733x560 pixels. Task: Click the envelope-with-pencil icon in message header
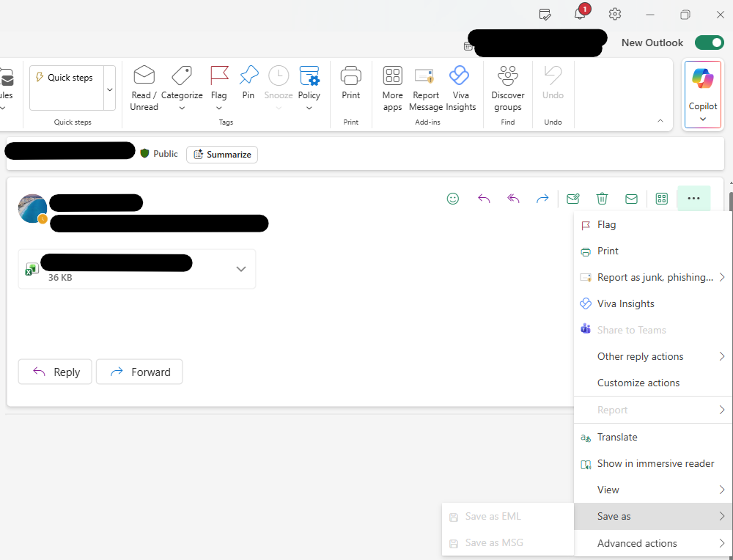(x=572, y=199)
